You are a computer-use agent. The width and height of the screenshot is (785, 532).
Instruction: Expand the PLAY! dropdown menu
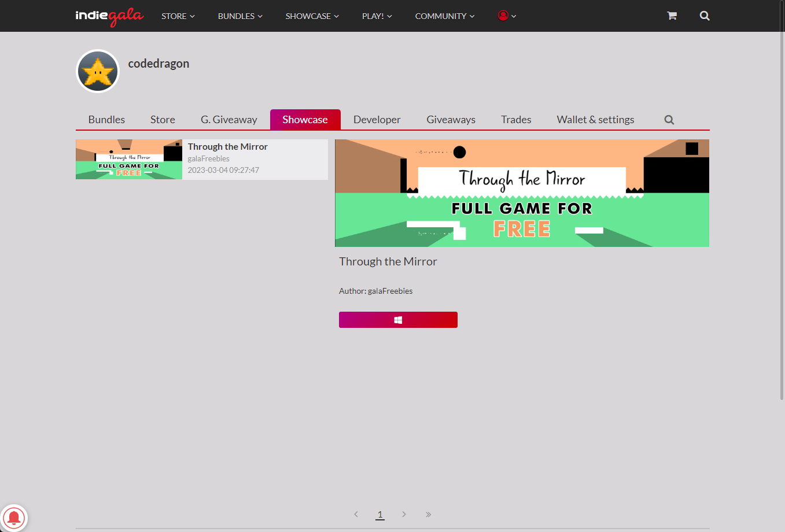[377, 16]
